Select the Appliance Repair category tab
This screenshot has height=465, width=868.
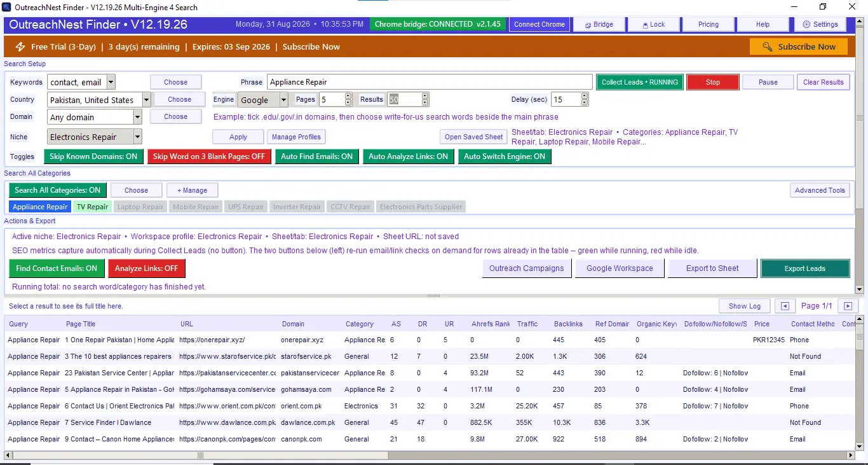coord(40,207)
